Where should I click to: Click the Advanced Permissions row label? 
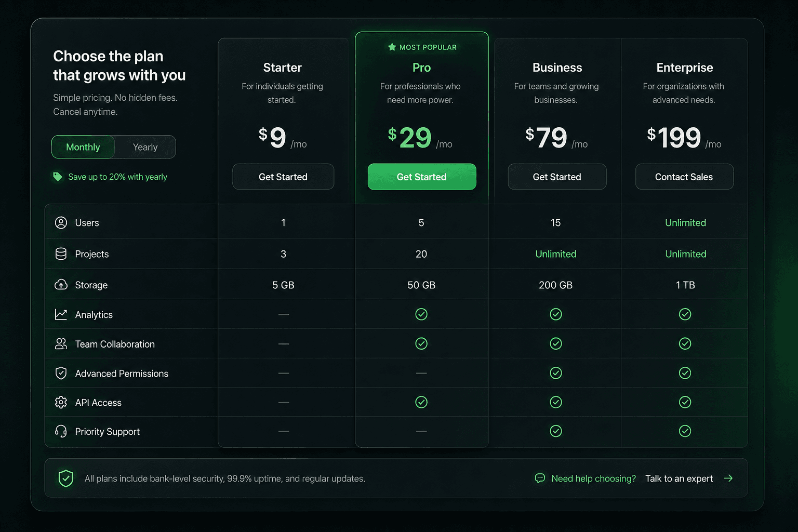click(x=122, y=374)
